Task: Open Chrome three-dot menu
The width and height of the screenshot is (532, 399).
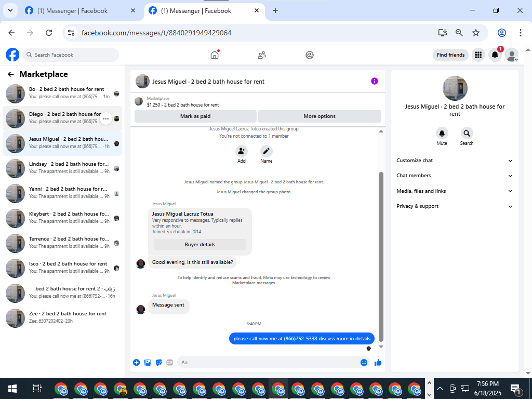Action: point(520,33)
